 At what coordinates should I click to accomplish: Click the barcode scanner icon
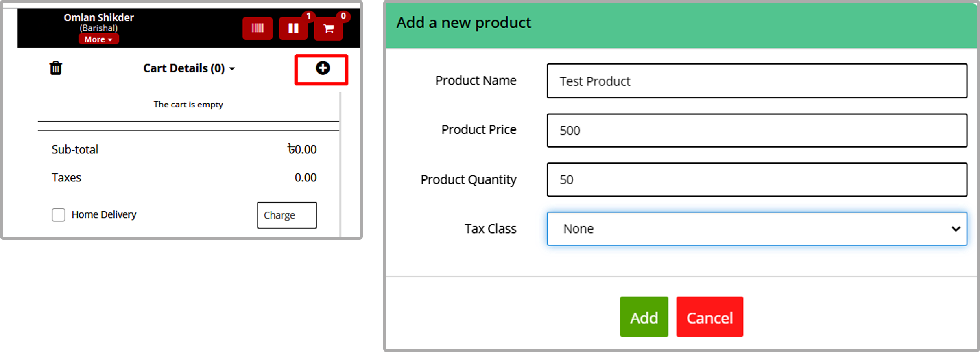(257, 28)
